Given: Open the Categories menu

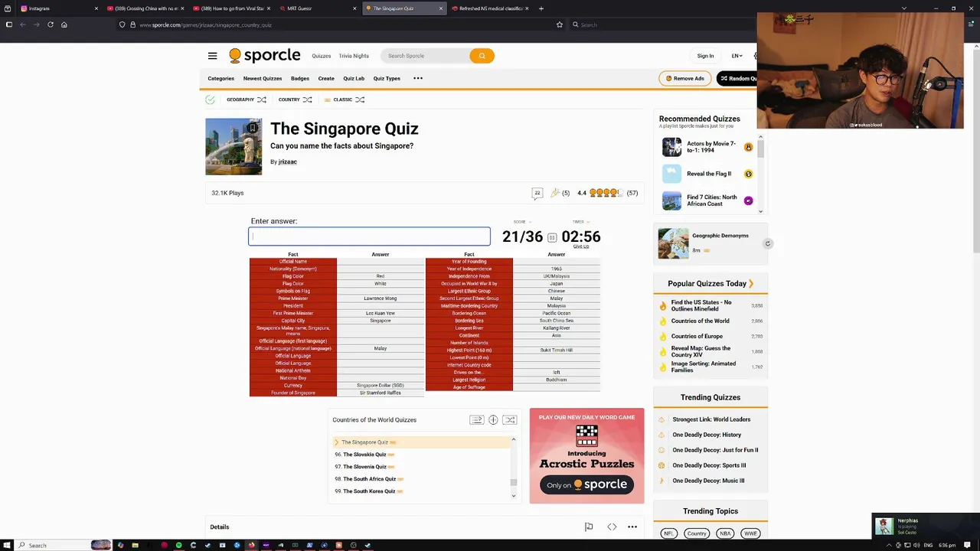Looking at the screenshot, I should [x=220, y=78].
